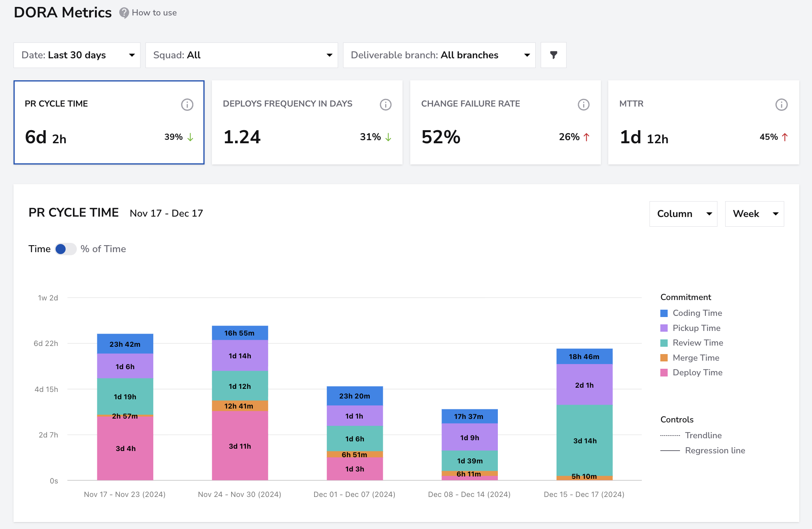812x529 pixels.
Task: Select the MTTR metric card
Action: point(704,122)
